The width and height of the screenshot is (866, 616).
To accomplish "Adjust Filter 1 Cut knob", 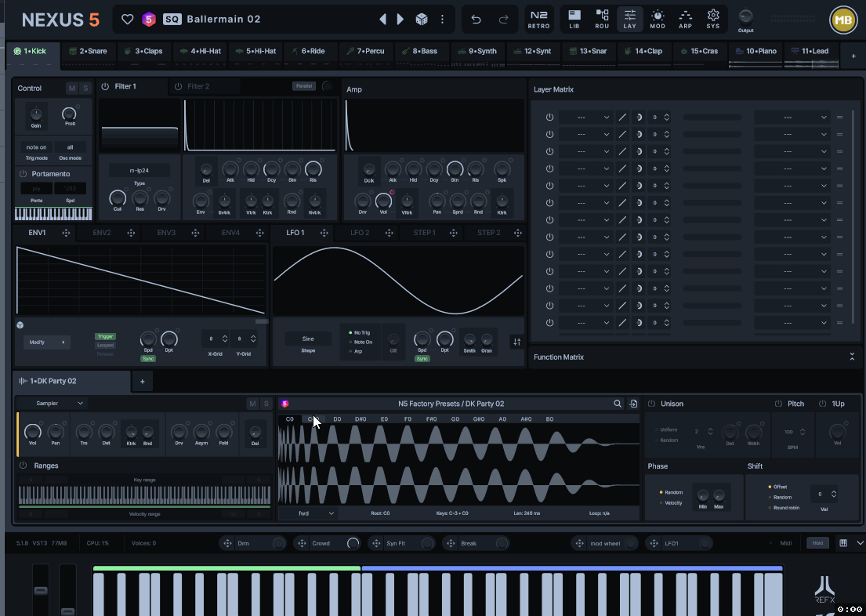I will (x=117, y=197).
